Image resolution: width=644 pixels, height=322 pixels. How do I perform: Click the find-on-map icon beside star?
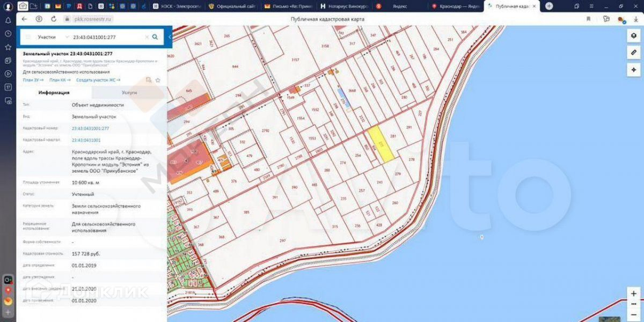pyautogui.click(x=149, y=80)
